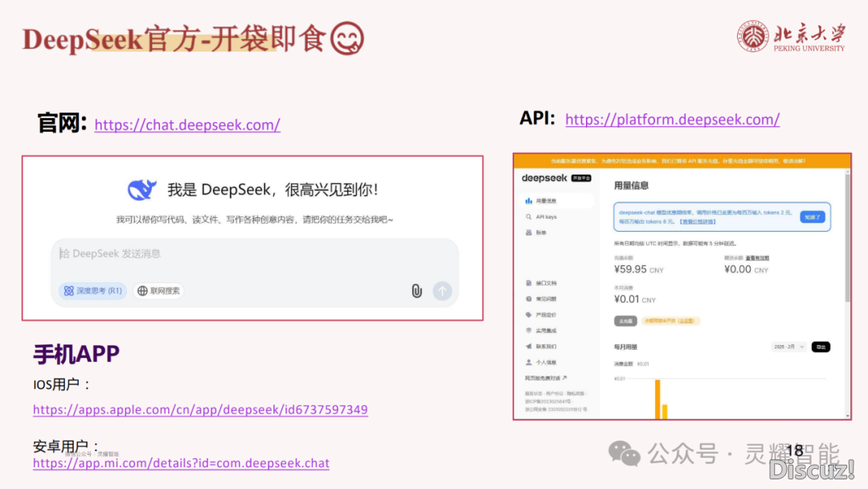Click the 去充值 recharge button
Image resolution: width=868 pixels, height=489 pixels.
click(625, 321)
